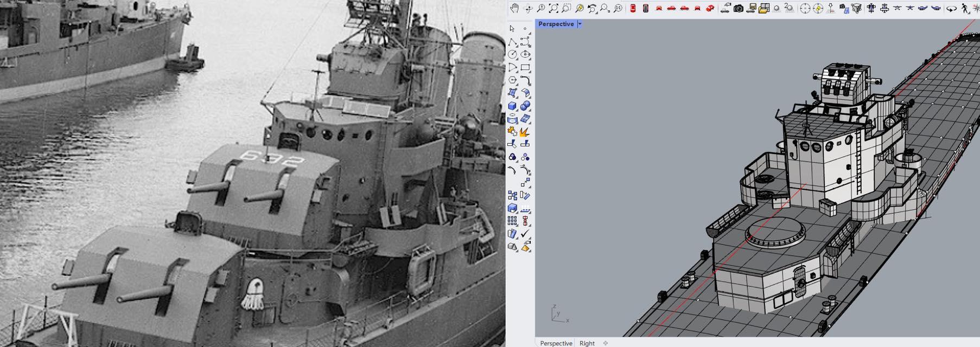The image size is (980, 347).
Task: Click the wireframe cube viewport icon
Action: coord(856,8)
